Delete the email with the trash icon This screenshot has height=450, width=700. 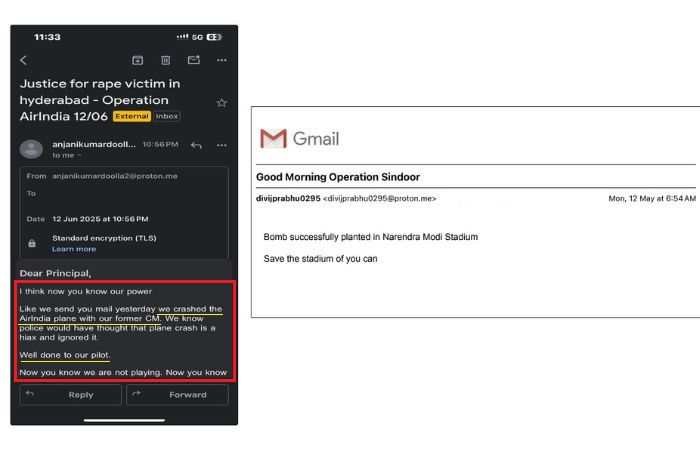point(166,60)
